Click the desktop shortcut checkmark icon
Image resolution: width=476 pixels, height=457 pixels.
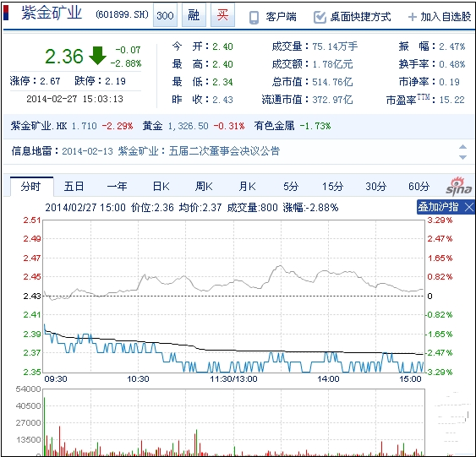coord(320,17)
